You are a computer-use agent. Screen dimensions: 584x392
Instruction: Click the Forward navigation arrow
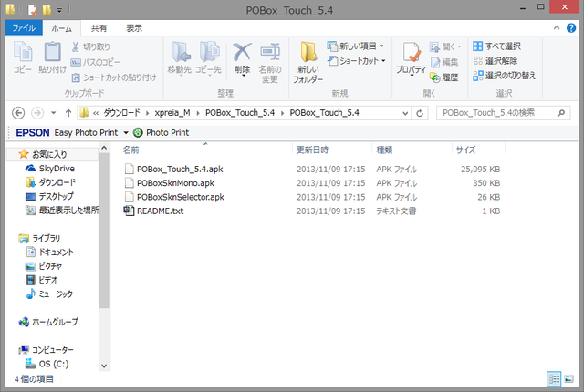tap(37, 113)
